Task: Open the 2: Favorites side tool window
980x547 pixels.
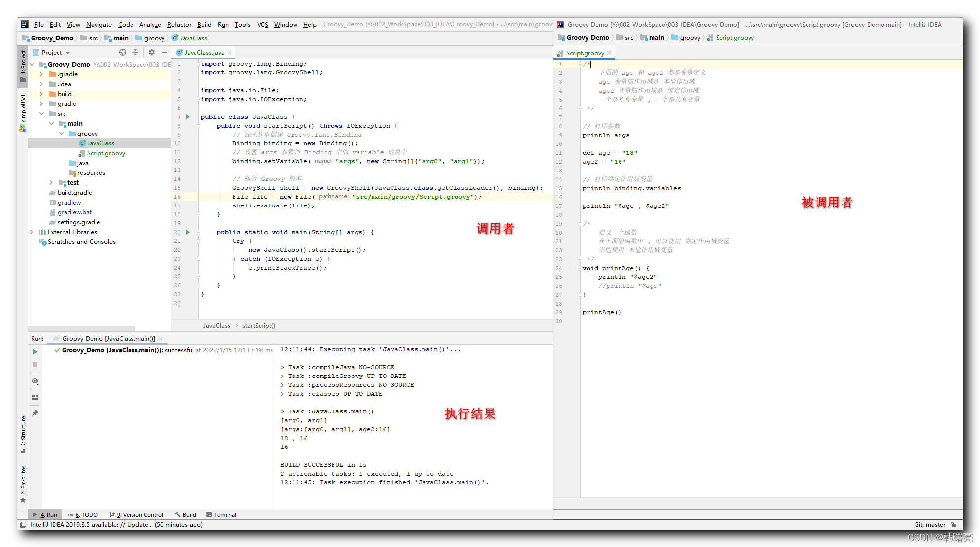Action: click(x=23, y=484)
